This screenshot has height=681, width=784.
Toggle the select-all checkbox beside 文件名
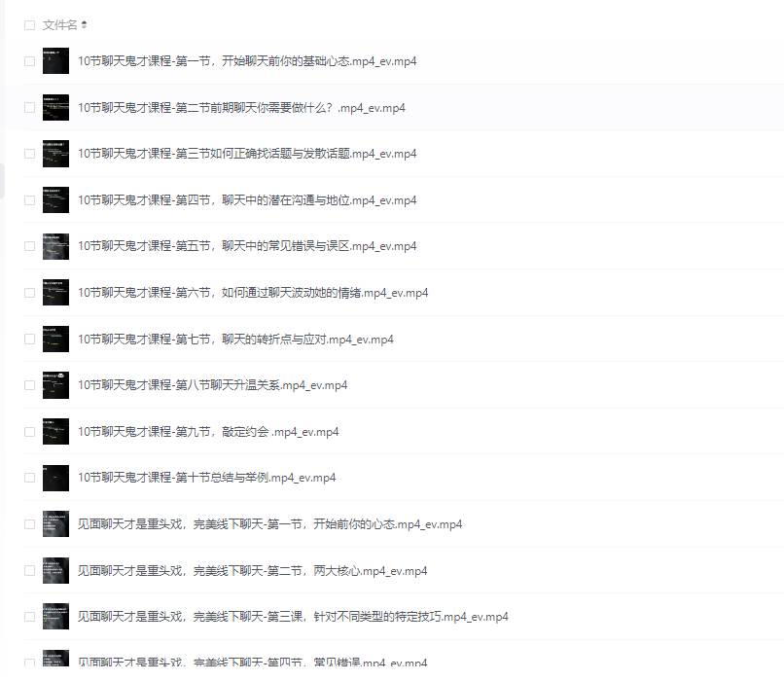(x=29, y=25)
